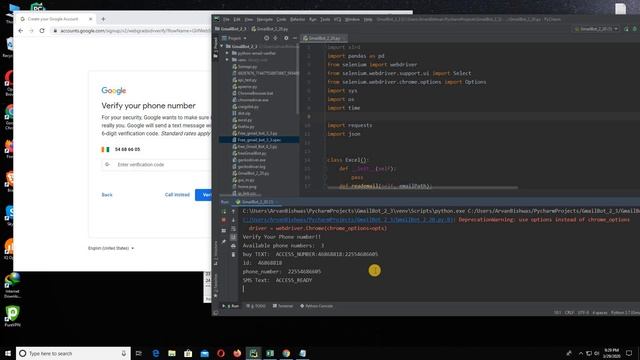Click the PyCharm rerun icon in Run panel
Screen dimensions: 640x360
[x=224, y=211]
